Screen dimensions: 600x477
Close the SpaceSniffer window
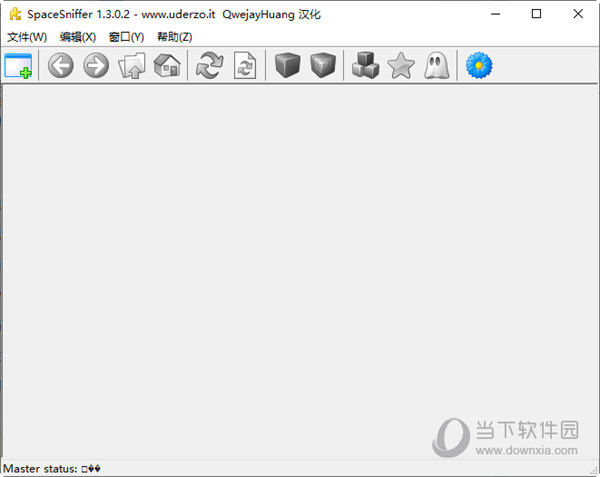[x=579, y=14]
